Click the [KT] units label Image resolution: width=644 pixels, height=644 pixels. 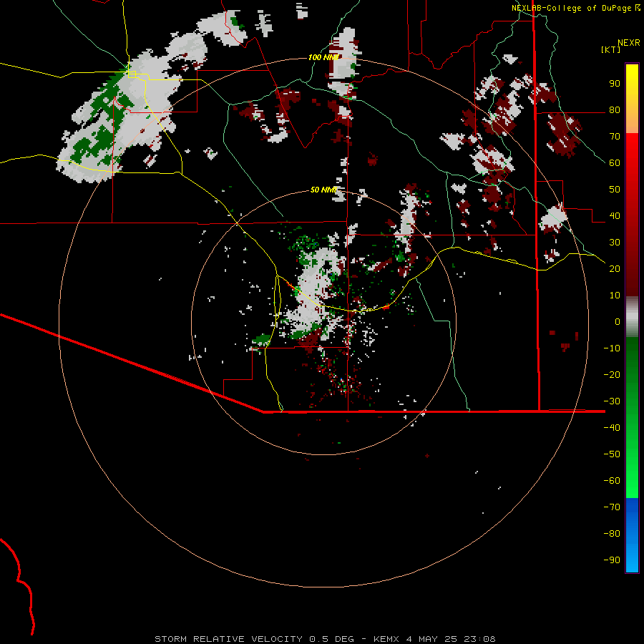coord(611,49)
